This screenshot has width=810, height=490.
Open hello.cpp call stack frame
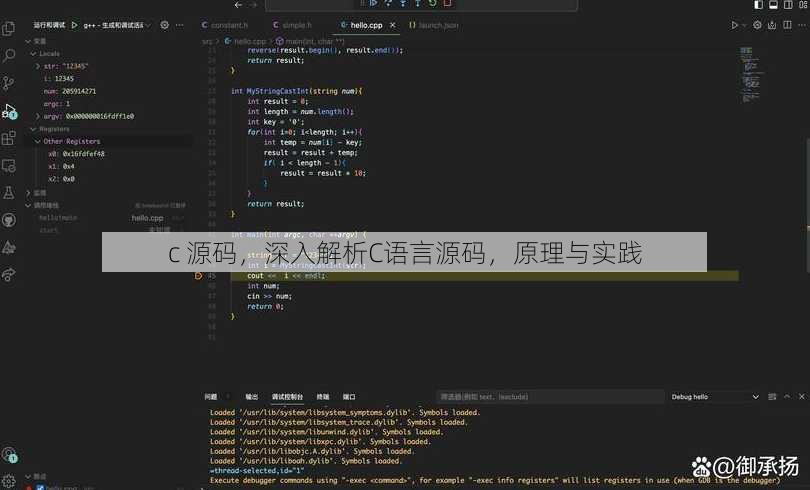108,218
